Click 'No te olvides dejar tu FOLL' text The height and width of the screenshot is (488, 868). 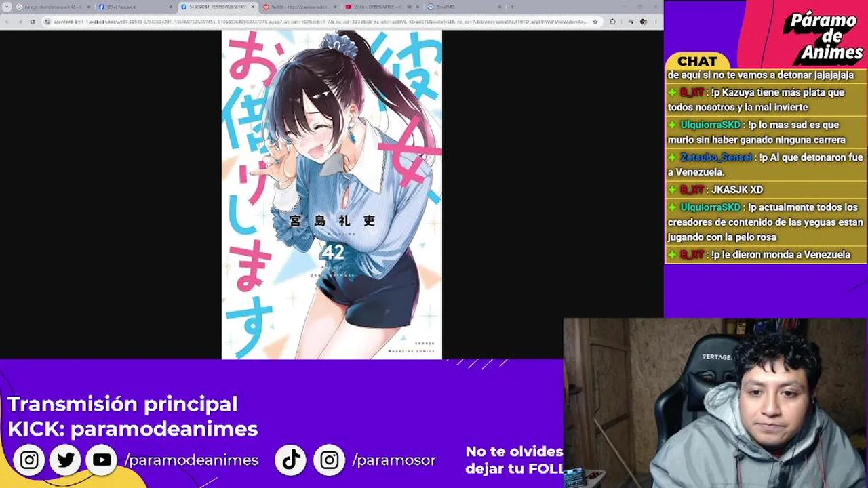[x=514, y=460]
